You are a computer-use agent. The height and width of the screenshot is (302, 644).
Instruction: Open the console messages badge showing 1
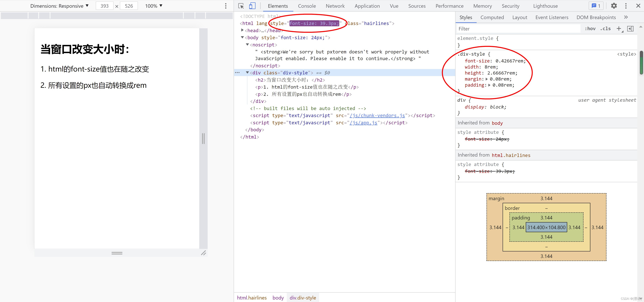[596, 6]
